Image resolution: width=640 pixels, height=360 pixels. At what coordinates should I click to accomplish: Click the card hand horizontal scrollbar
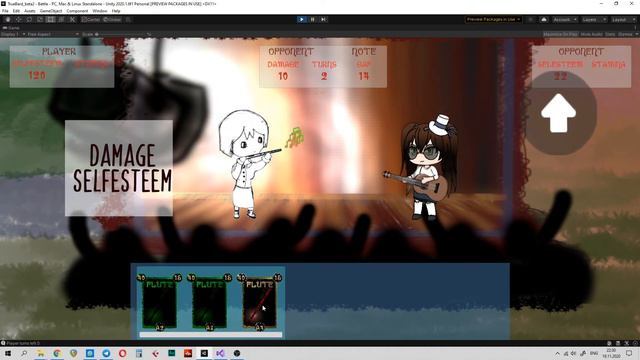pos(211,335)
